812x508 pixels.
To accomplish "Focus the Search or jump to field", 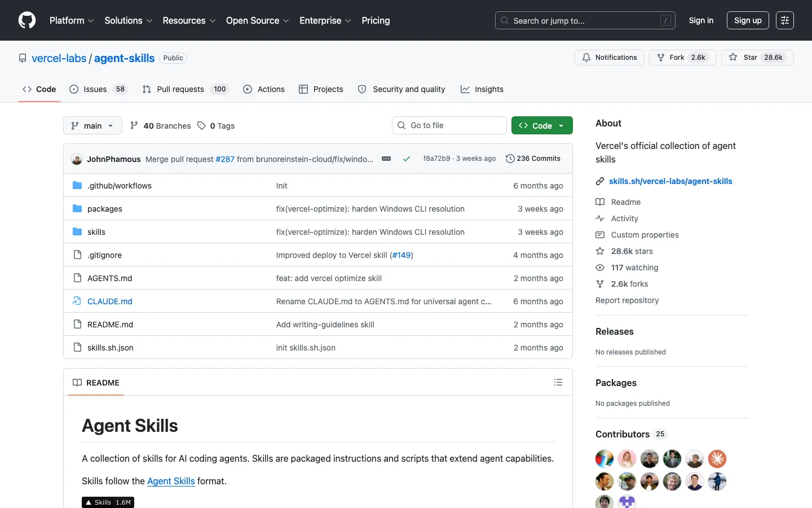I will coord(585,20).
